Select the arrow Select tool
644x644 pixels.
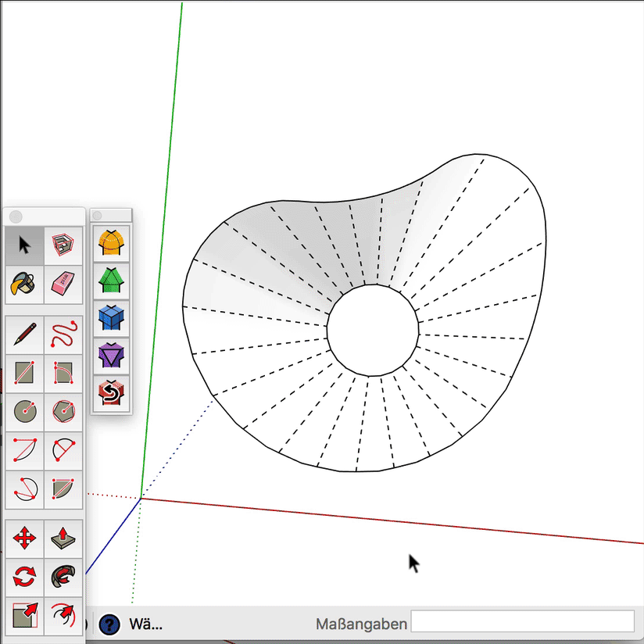(x=24, y=245)
